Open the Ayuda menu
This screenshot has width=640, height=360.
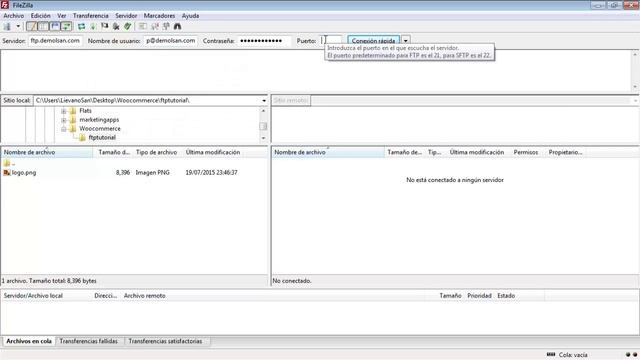tap(190, 16)
